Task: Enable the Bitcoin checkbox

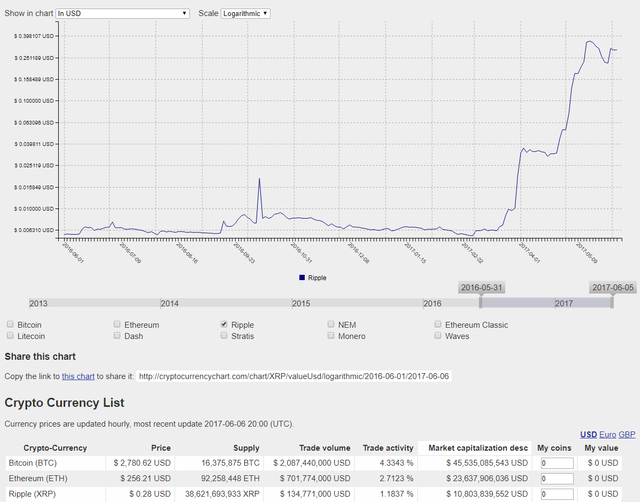Action: click(x=10, y=324)
